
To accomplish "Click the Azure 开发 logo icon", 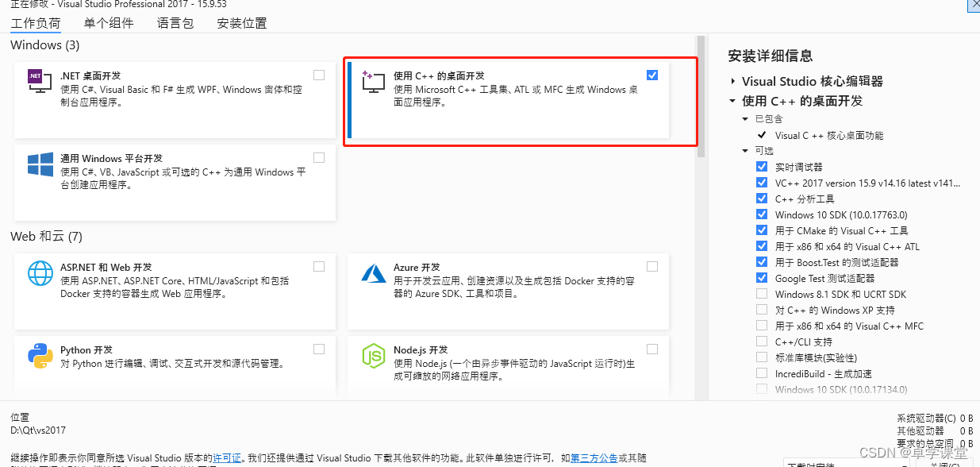I will [374, 273].
